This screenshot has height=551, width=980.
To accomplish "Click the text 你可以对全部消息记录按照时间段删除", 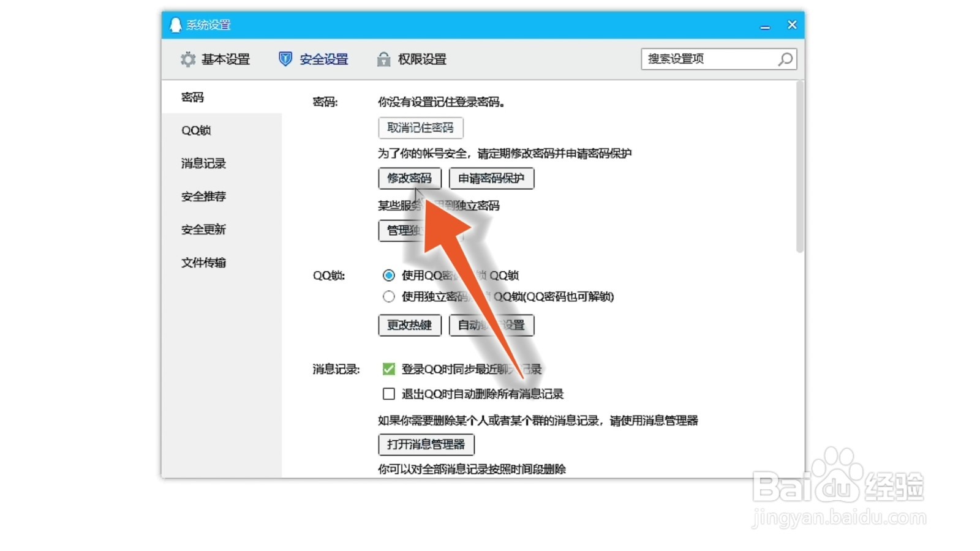I will [x=472, y=470].
